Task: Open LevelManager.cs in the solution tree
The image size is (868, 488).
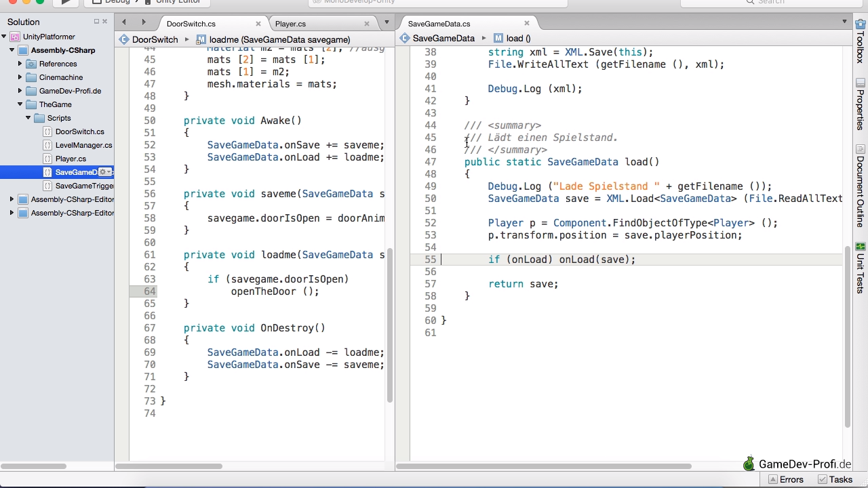Action: point(83,145)
